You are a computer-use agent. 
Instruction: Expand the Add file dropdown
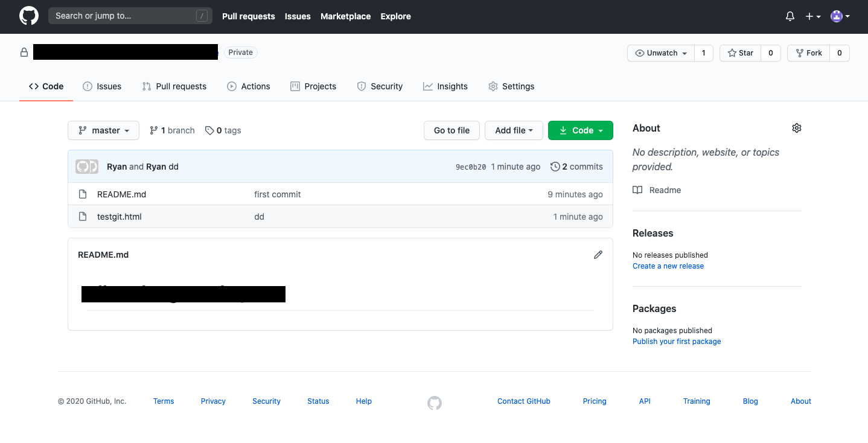(x=514, y=130)
